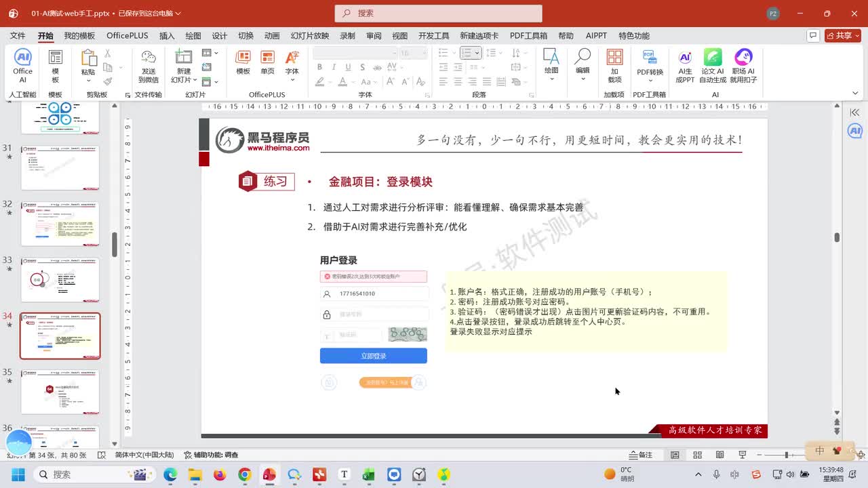Activate the format painter brush

point(107,81)
